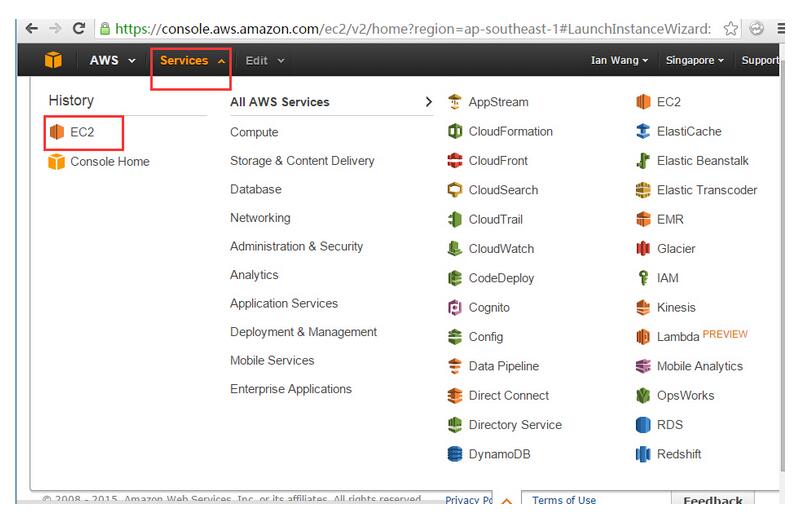Select the Database category
Viewport: 806px width, 518px height.
[255, 189]
